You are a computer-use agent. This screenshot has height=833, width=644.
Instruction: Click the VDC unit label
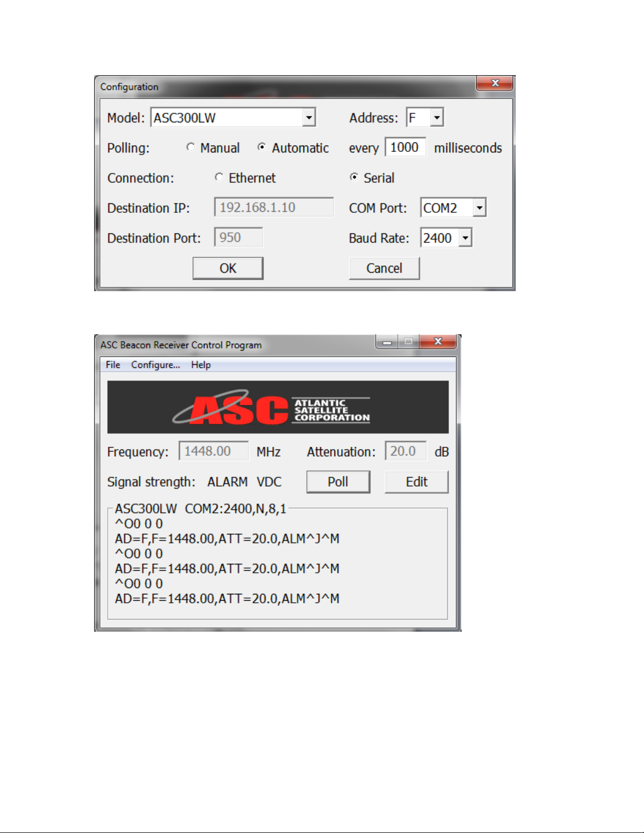tap(269, 482)
